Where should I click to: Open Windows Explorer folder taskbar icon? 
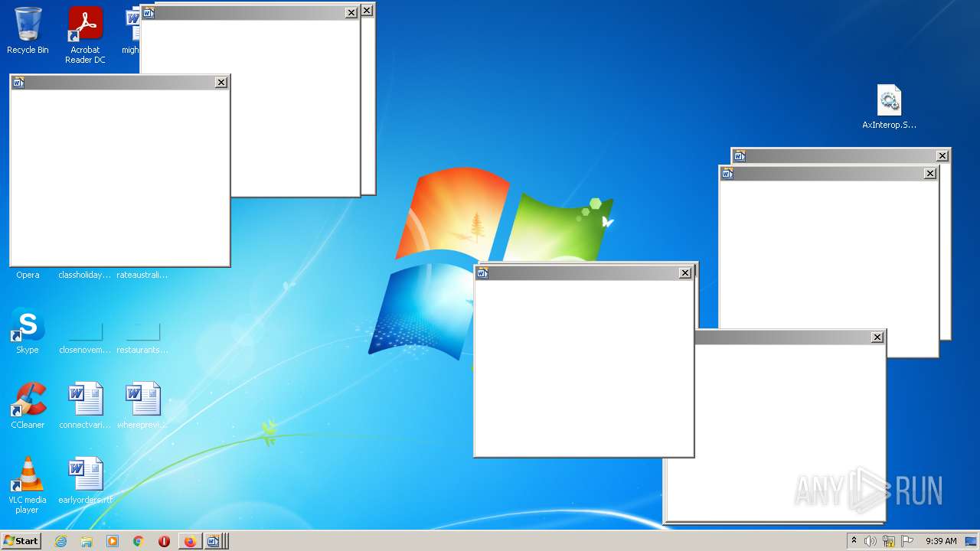(x=87, y=541)
